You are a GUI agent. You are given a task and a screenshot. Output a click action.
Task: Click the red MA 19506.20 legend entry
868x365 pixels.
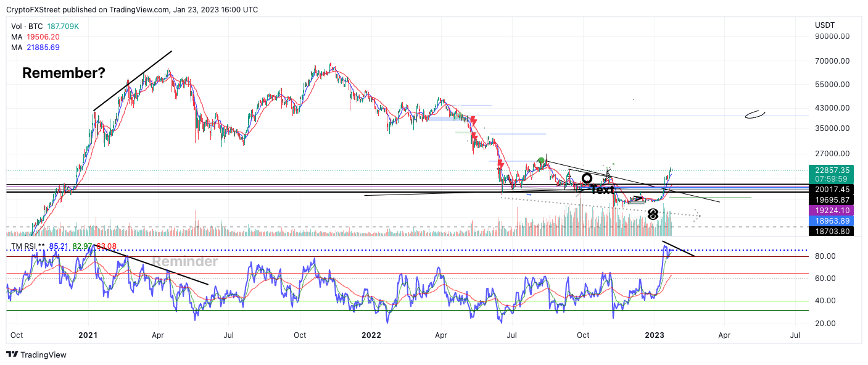35,36
